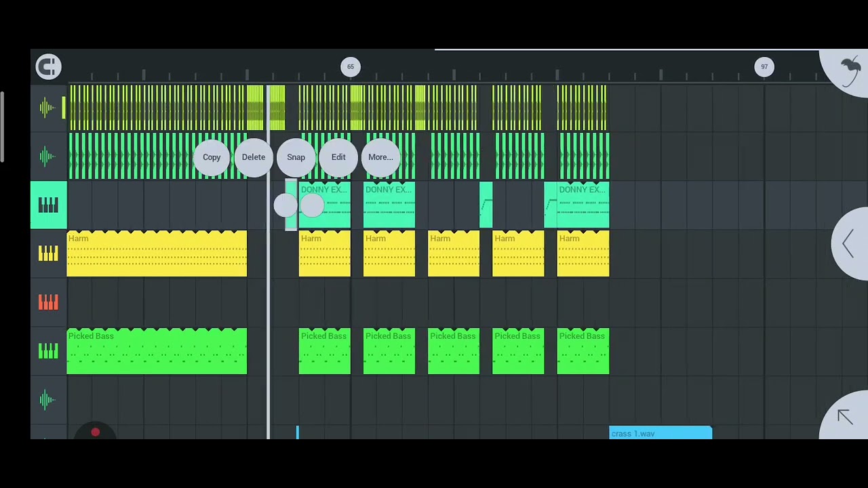Select the red piano track icon

point(48,302)
